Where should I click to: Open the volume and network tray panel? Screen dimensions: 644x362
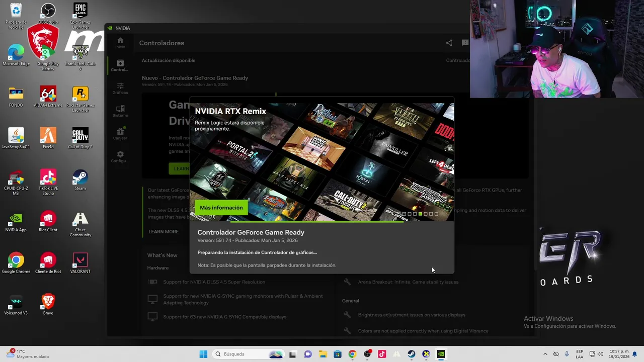[x=596, y=354]
